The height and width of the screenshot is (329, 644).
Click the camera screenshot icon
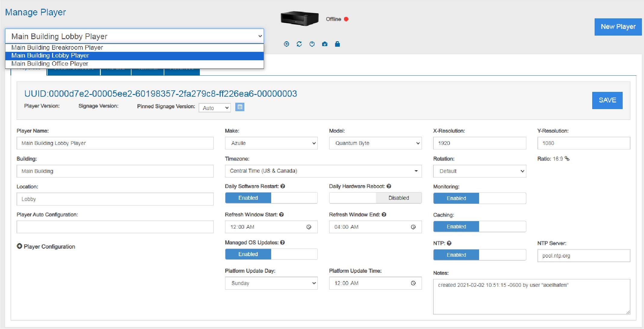point(324,44)
